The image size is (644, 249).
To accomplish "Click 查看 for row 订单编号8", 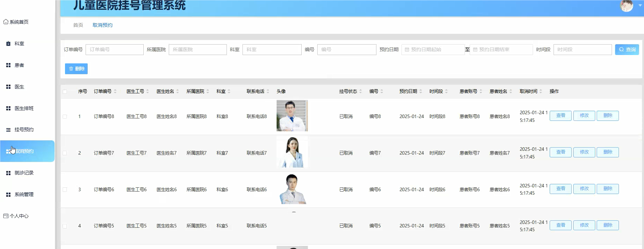I will (560, 116).
